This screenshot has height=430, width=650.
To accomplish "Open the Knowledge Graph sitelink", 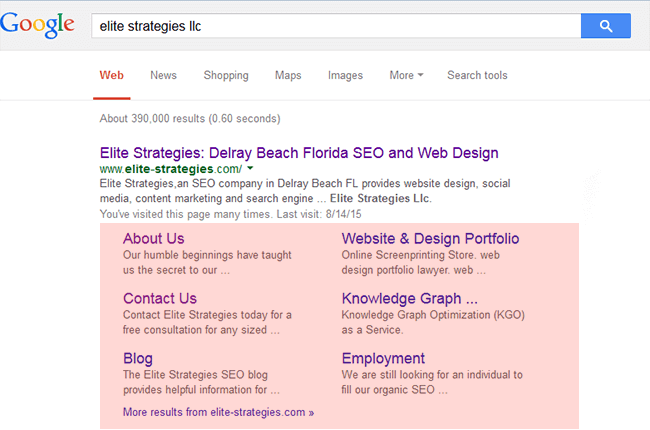I will click(x=409, y=298).
